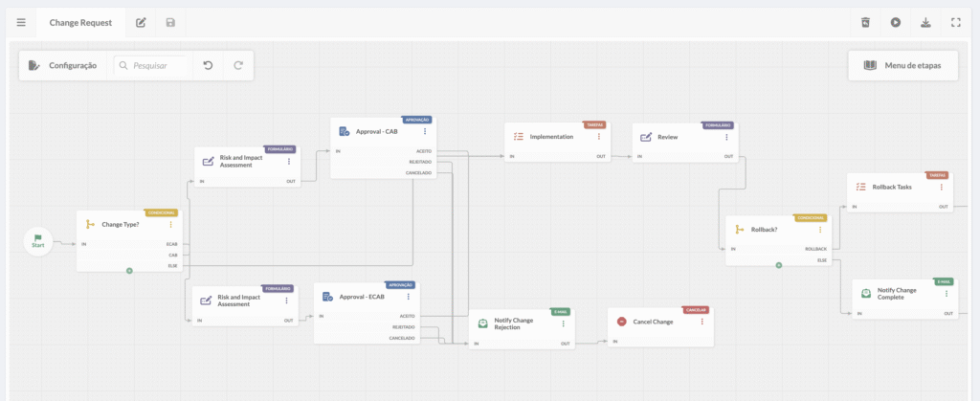Click the undo arrow icon
980x401 pixels.
coord(208,66)
